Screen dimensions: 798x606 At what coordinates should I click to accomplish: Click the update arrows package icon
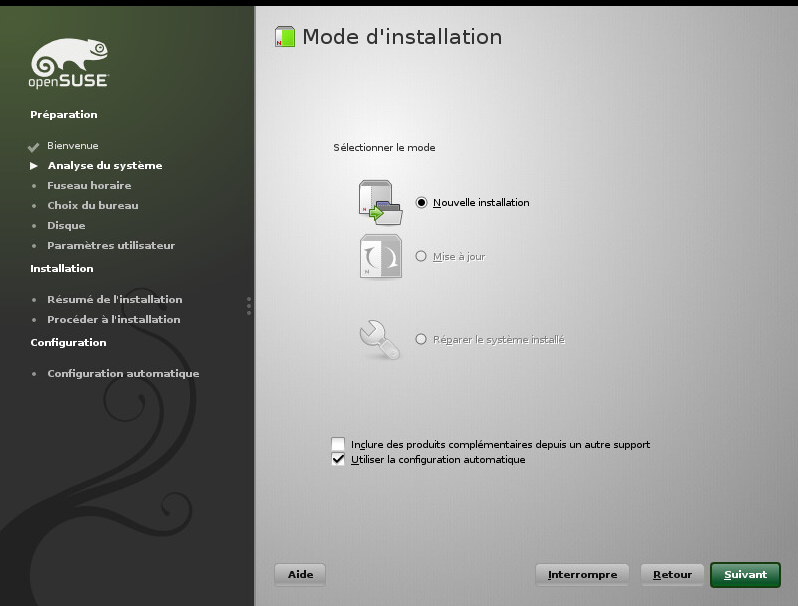(x=381, y=256)
